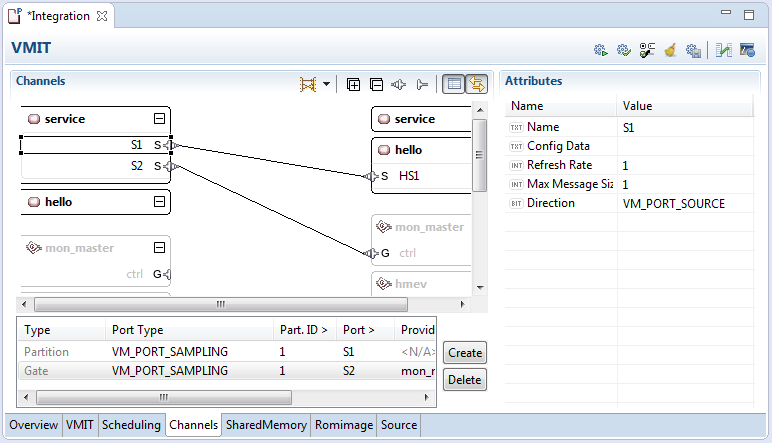Click the Collapse All icon in Channels toolbar
This screenshot has width=772, height=443.
pyautogui.click(x=376, y=84)
